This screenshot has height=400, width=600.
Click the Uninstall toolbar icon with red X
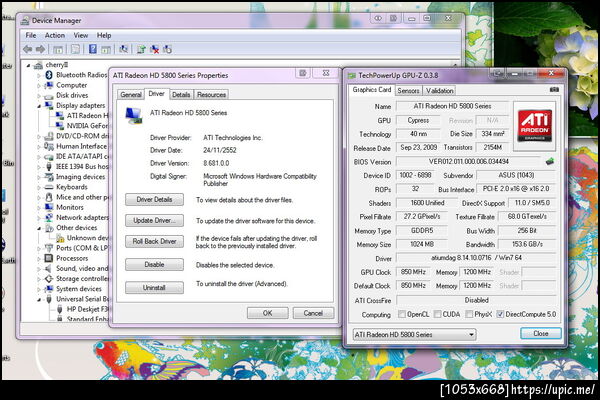click(x=155, y=49)
